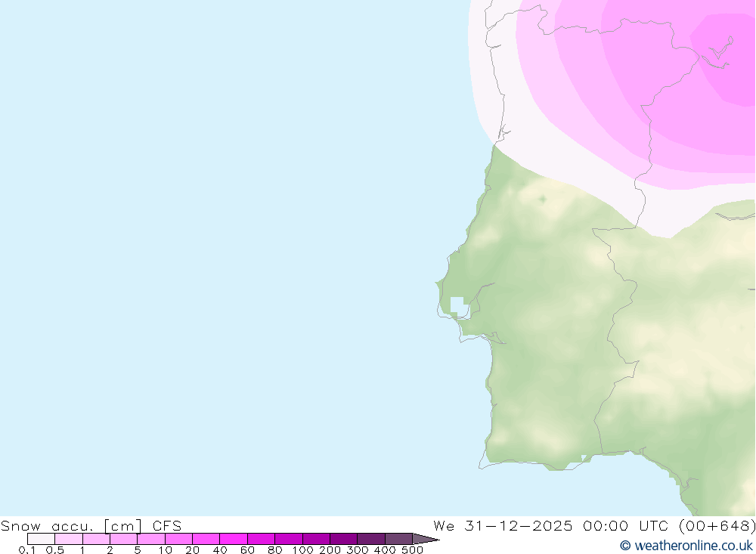
Task: Select the 40–60 cm legend color swatch
Action: [x=234, y=539]
